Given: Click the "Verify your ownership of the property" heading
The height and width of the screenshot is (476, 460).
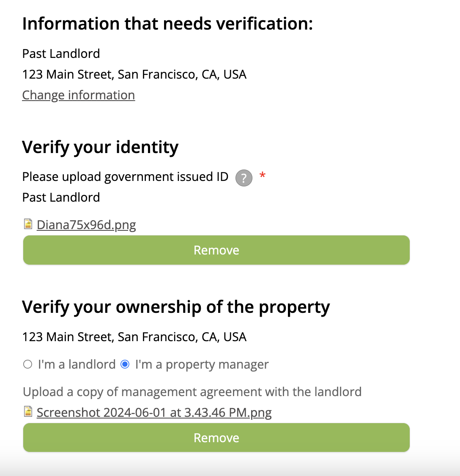Looking at the screenshot, I should [x=176, y=307].
